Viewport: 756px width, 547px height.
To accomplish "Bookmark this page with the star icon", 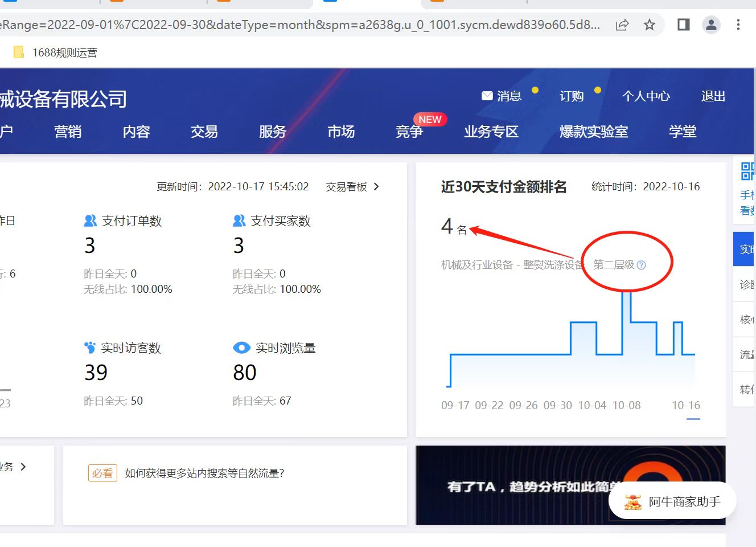I will tap(650, 25).
